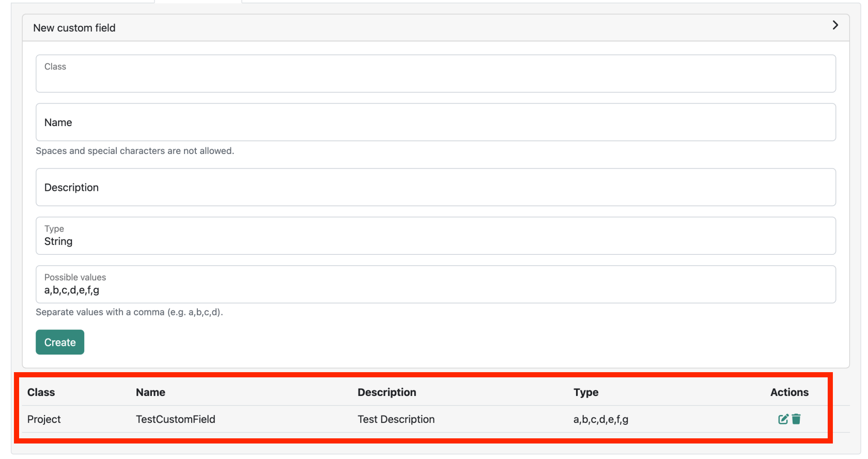Open the Class dropdown
Image resolution: width=868 pixels, height=459 pixels.
click(x=436, y=73)
